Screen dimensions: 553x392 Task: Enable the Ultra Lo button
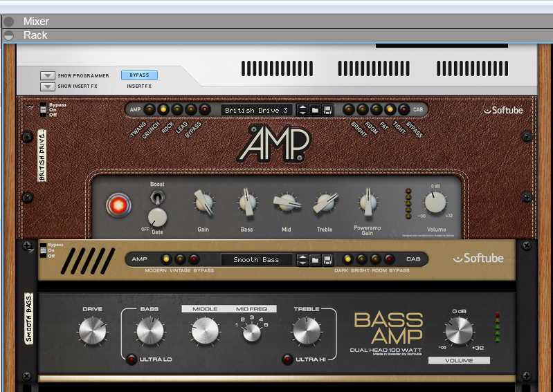coord(132,360)
